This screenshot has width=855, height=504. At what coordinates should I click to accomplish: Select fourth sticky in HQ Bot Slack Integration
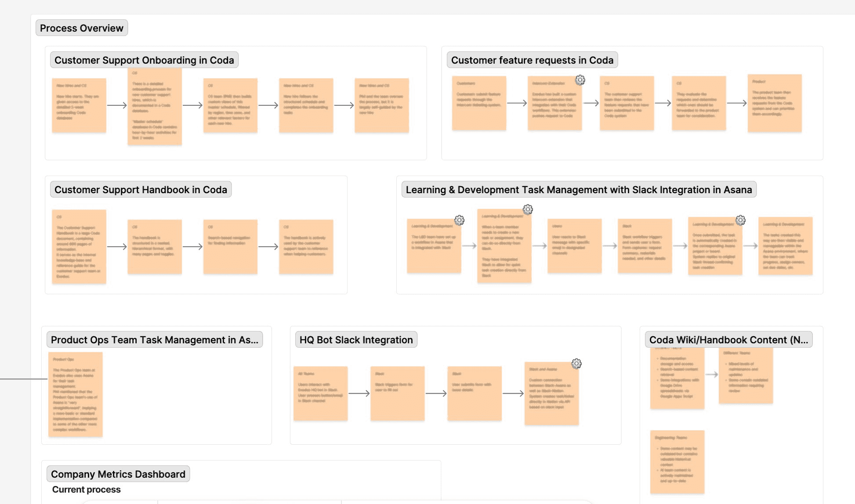point(552,393)
